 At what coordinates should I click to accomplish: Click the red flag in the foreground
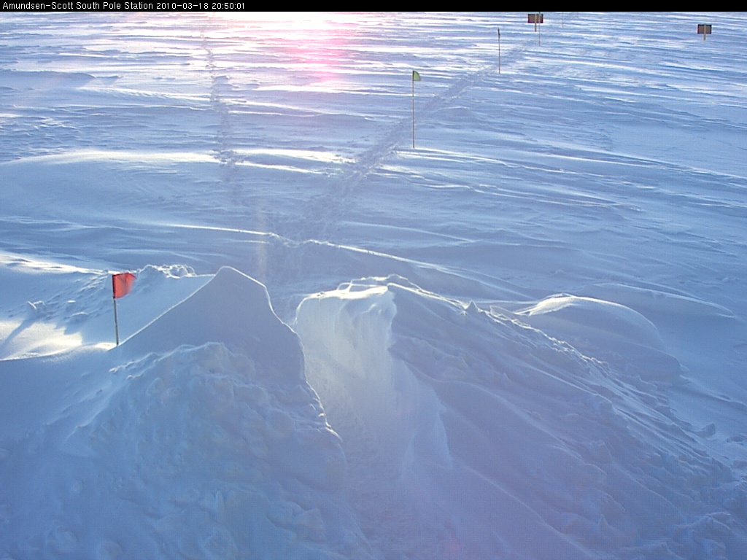[x=123, y=284]
